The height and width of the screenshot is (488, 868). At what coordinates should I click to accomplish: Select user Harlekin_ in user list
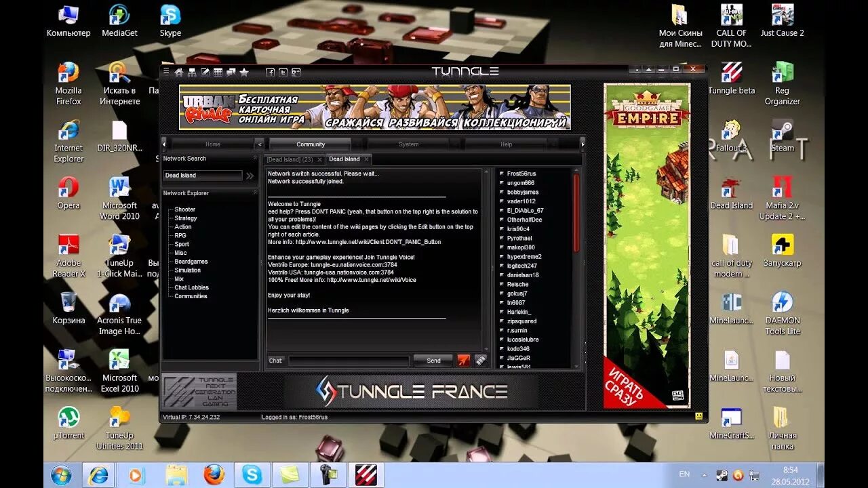tap(519, 312)
